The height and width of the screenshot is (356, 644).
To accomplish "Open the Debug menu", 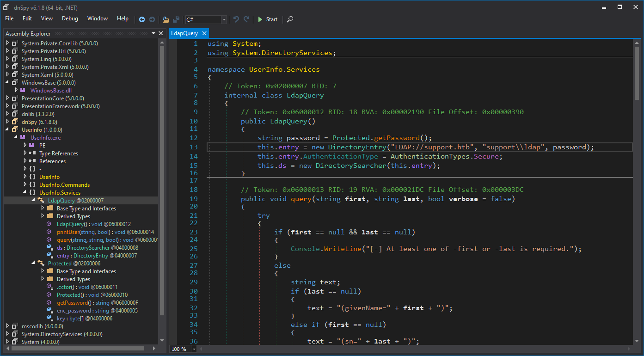I will point(70,19).
